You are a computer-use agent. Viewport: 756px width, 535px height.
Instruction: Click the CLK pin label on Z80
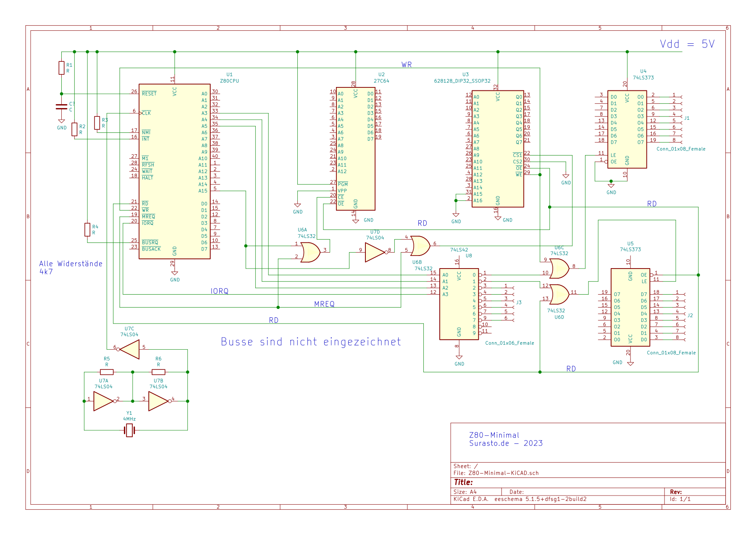pos(146,113)
